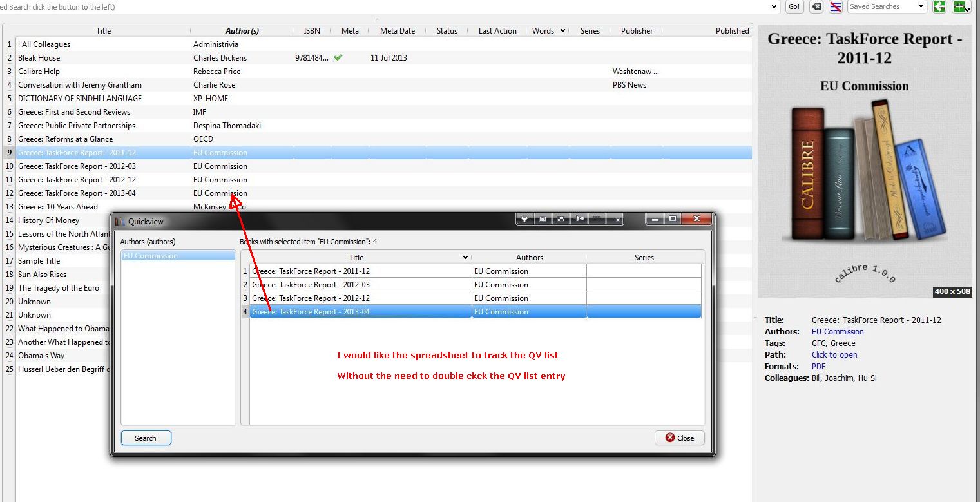The height and width of the screenshot is (502, 980).
Task: Maximize the Quickview window
Action: click(x=673, y=219)
